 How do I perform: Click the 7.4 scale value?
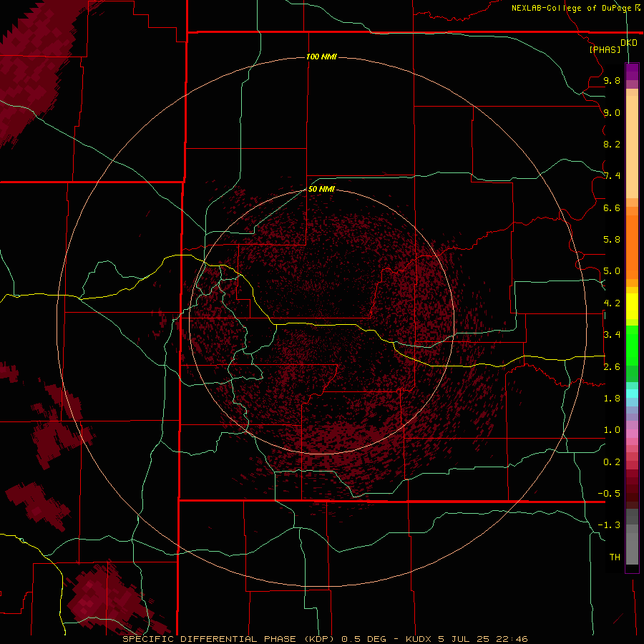click(x=612, y=176)
